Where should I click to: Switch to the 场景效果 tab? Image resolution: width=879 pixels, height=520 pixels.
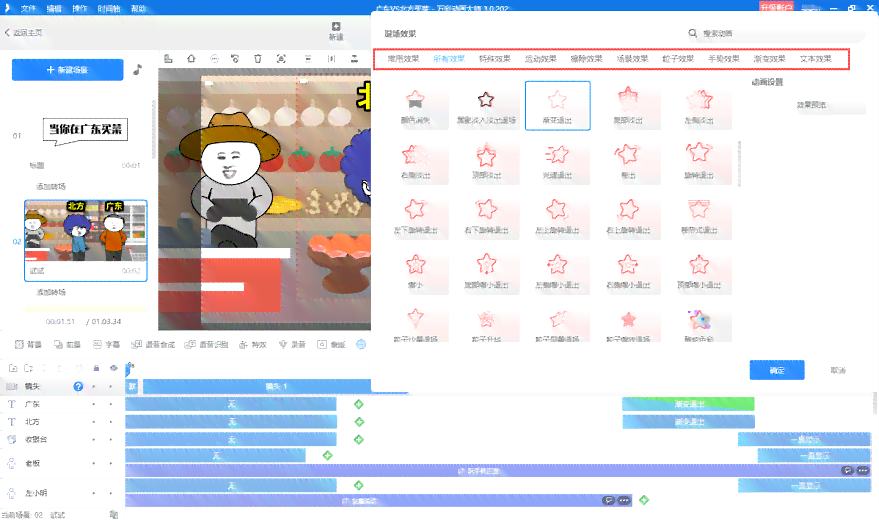click(632, 59)
